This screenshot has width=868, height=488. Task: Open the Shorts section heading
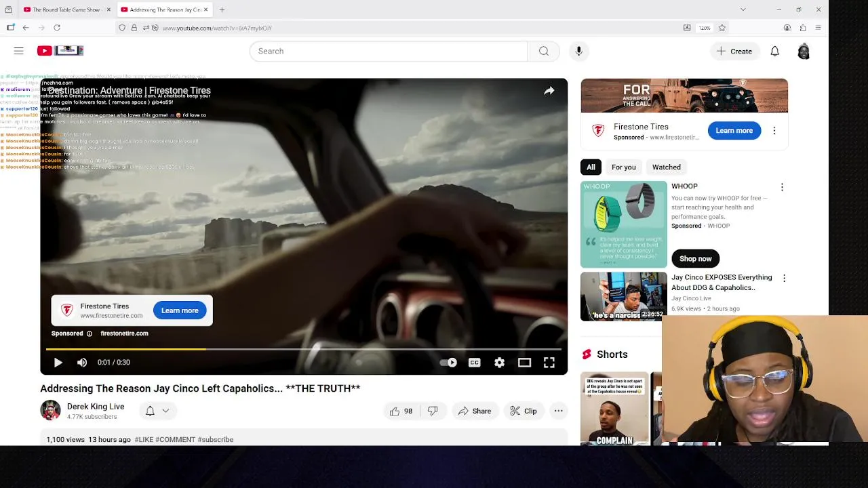[612, 354]
